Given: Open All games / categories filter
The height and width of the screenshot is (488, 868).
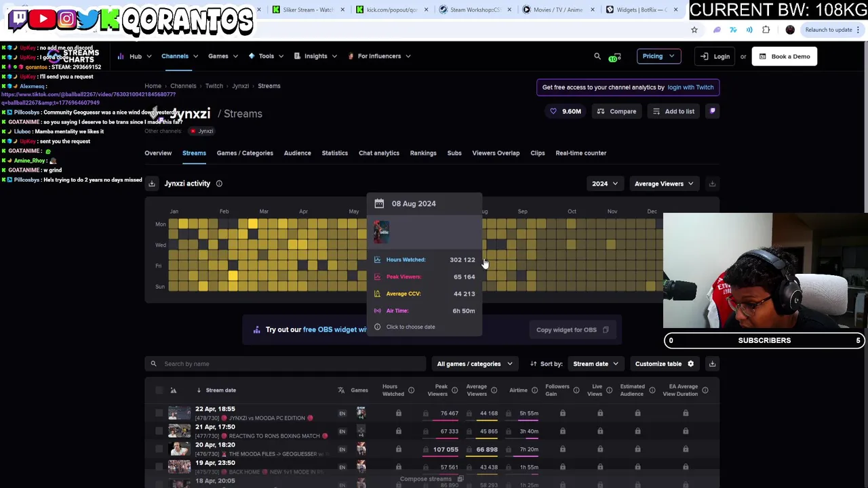Looking at the screenshot, I should (x=474, y=364).
